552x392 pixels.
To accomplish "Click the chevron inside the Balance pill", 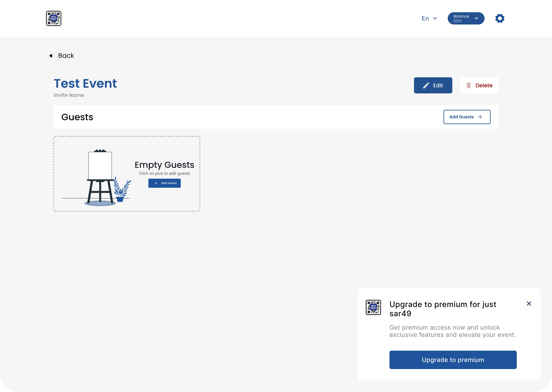I will point(476,18).
